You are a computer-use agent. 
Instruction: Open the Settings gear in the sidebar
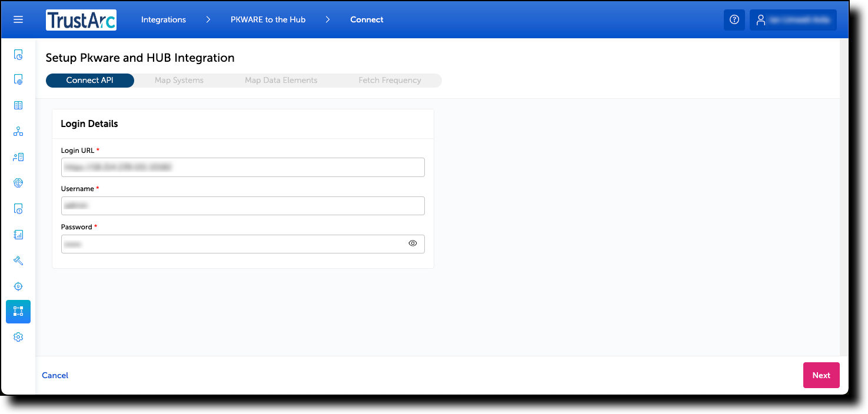(18, 336)
